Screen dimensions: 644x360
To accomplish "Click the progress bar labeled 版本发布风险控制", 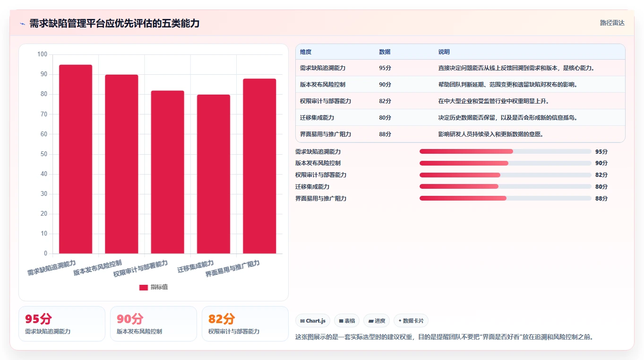I will tap(506, 163).
